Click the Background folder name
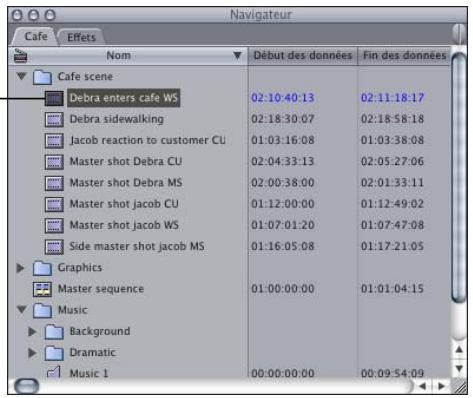Image resolution: width=473 pixels, height=398 pixels. (100, 331)
